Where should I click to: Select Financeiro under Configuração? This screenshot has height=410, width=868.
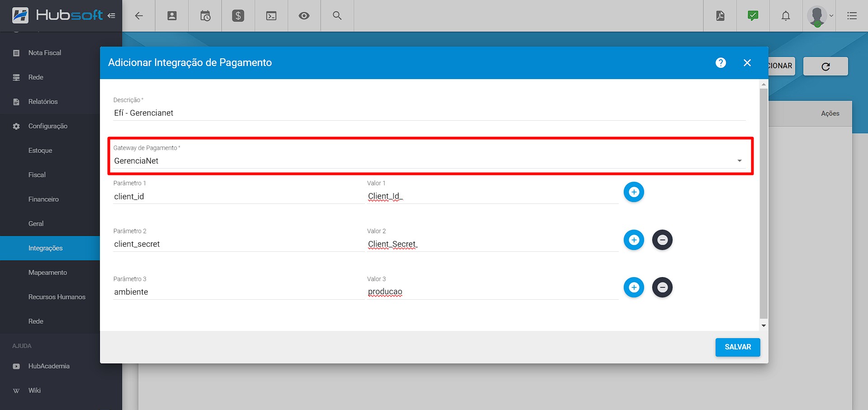[x=50, y=199]
